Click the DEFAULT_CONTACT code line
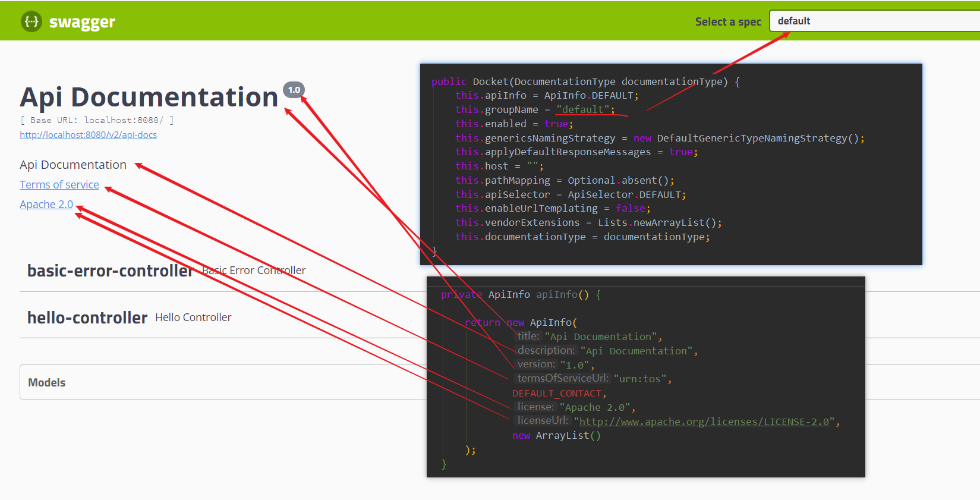 [559, 394]
